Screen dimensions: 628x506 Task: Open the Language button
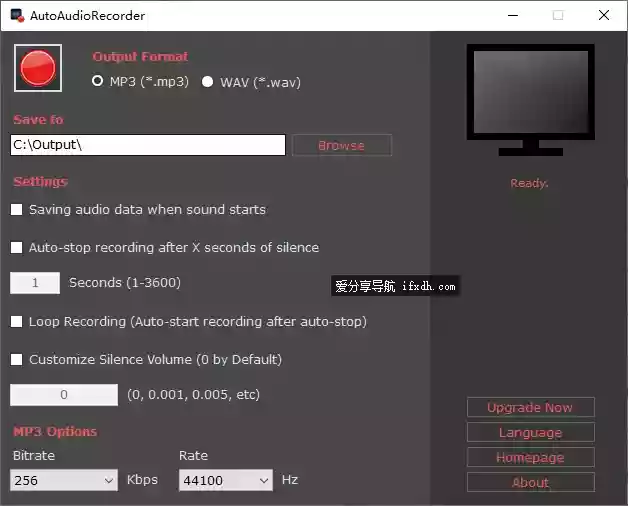(x=530, y=432)
